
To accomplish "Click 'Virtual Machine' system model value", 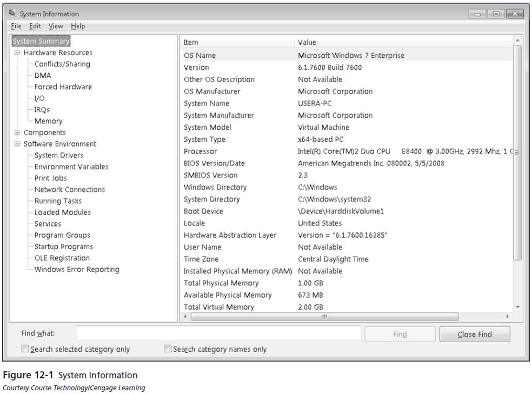I will (323, 128).
